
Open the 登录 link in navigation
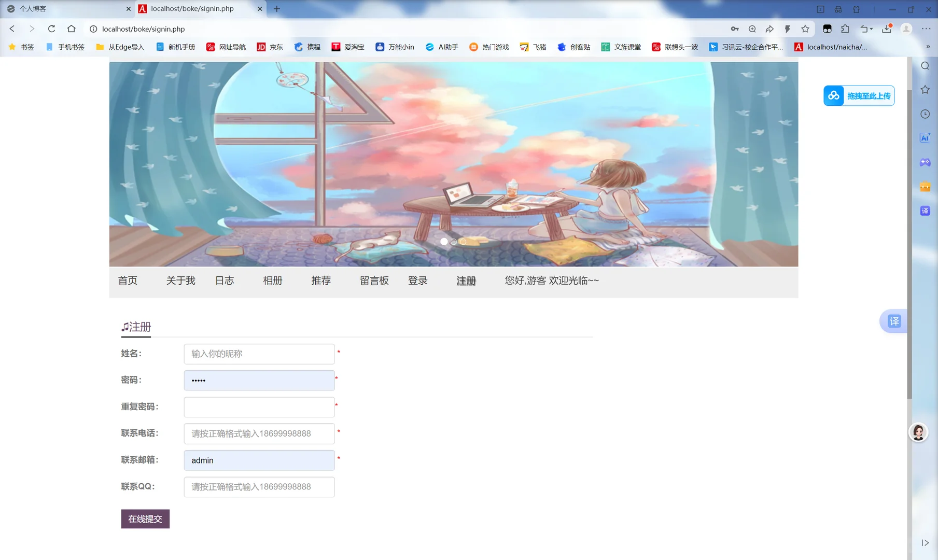pos(417,281)
